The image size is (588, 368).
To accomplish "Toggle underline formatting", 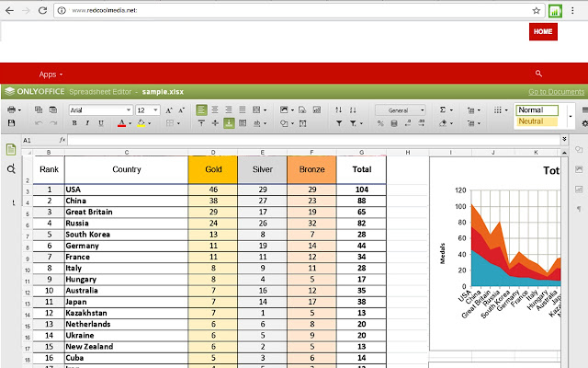I will click(x=100, y=122).
